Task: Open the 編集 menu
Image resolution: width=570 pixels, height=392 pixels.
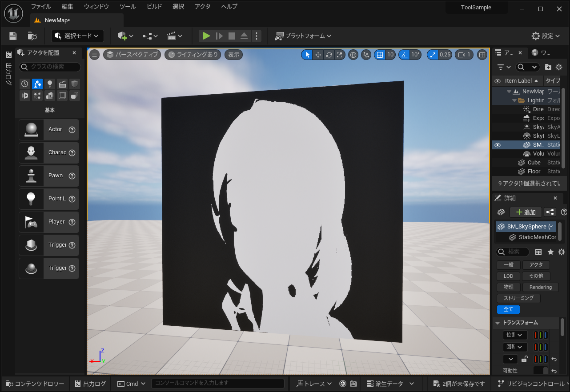Action: (x=68, y=7)
